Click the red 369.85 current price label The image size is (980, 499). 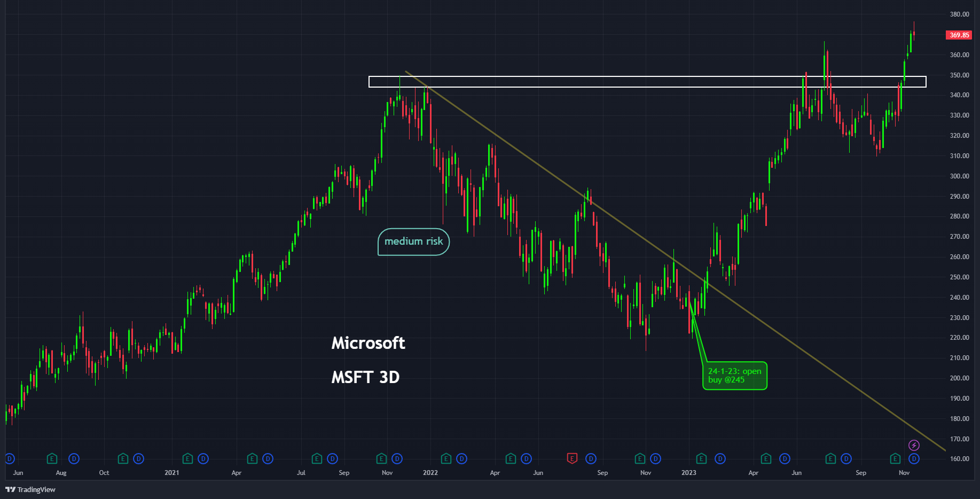coord(959,35)
